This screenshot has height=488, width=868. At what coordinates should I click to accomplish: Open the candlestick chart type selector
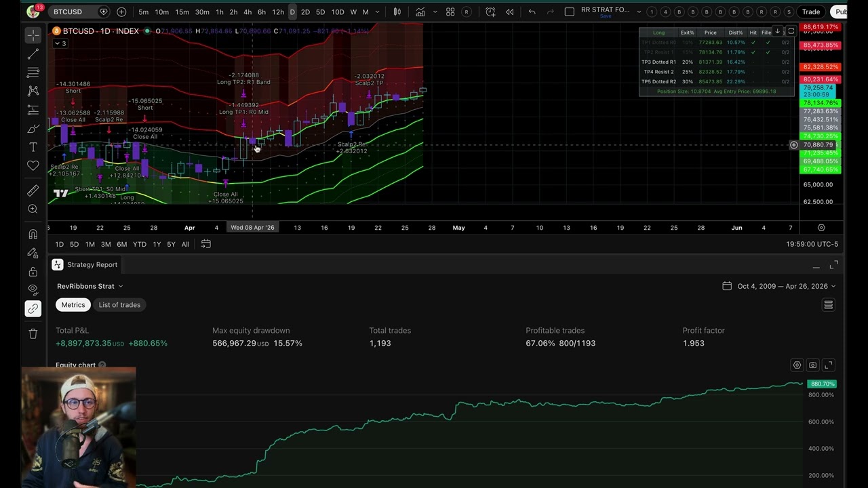coord(397,12)
